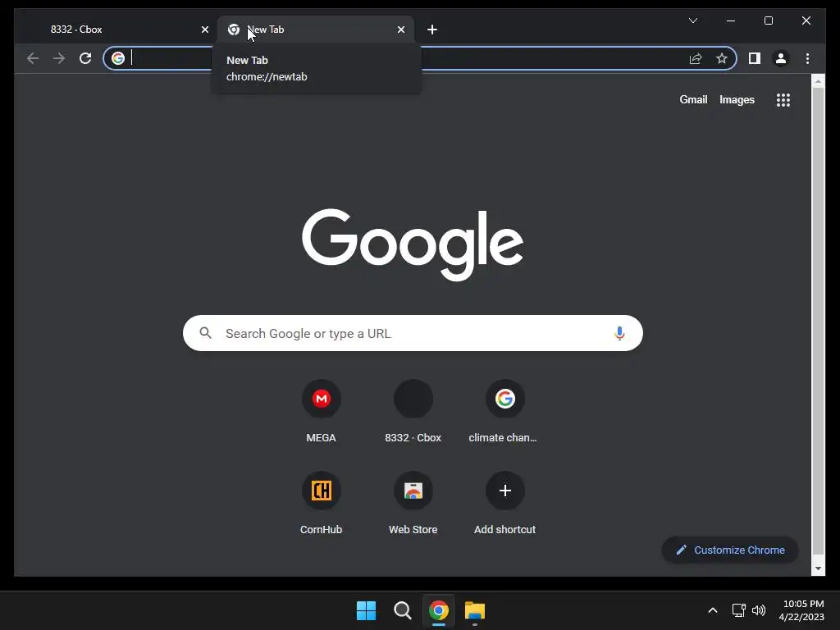Open the 8332 · Cbox shortcut tile
The width and height of the screenshot is (840, 630).
413,412
